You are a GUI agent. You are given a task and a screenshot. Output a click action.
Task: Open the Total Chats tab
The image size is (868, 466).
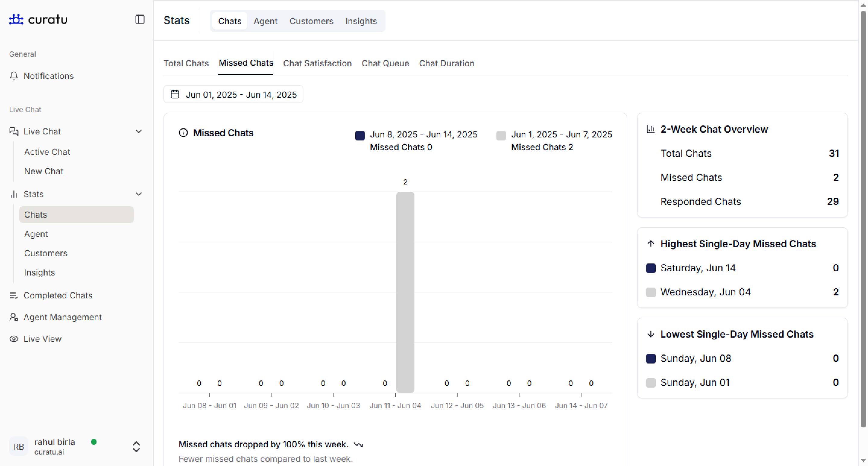pos(186,63)
